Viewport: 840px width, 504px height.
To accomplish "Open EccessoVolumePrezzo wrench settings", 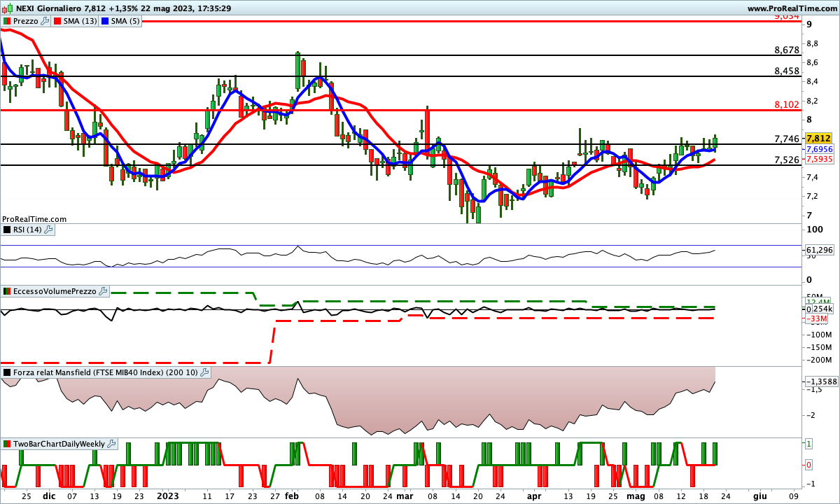I will (104, 290).
